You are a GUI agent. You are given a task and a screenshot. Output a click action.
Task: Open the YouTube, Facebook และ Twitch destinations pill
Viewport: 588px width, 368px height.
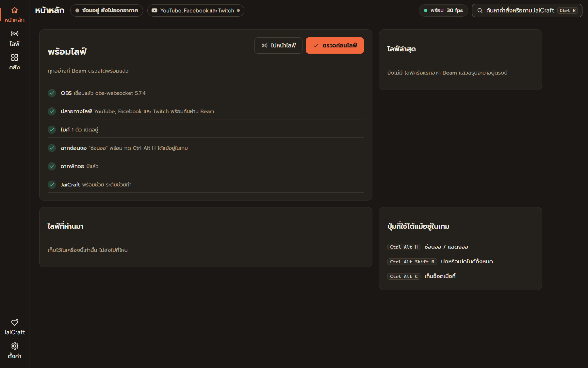point(196,10)
